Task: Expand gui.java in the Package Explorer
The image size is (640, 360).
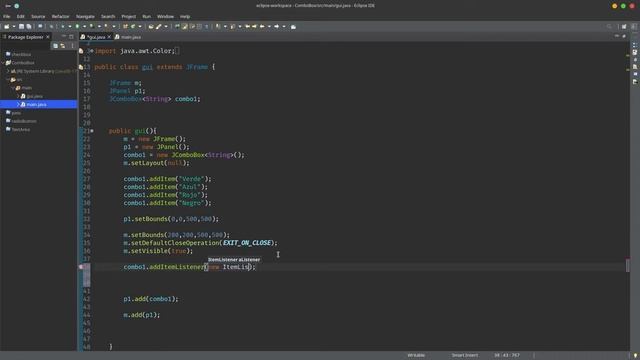Action: (x=18, y=96)
